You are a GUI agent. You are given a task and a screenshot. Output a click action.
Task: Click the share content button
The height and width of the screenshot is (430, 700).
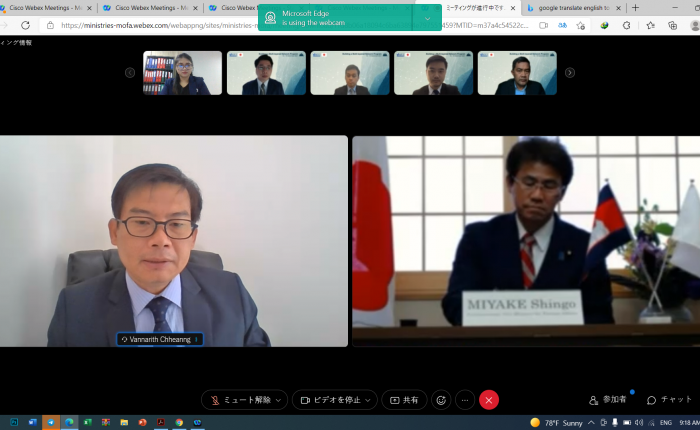click(404, 400)
